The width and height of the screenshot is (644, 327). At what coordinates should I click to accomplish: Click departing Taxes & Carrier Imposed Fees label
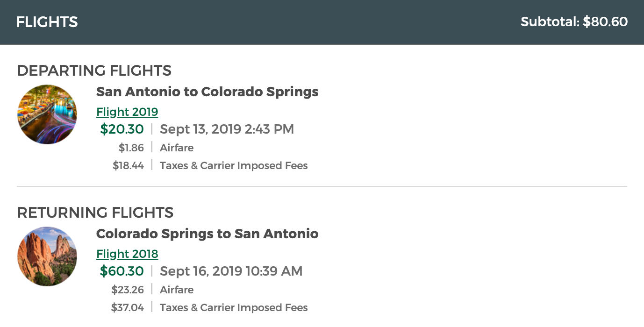click(234, 166)
